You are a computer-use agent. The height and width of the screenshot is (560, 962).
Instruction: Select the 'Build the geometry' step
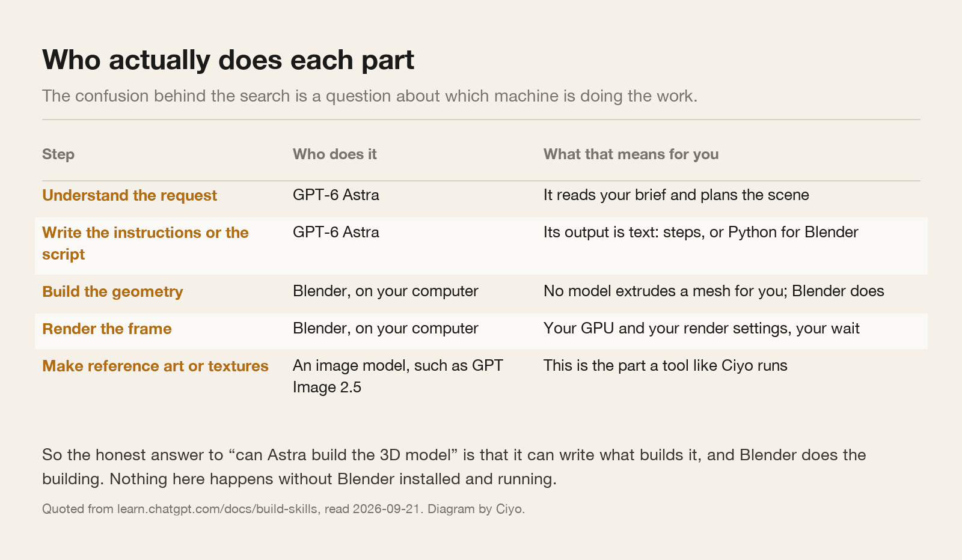coord(112,291)
